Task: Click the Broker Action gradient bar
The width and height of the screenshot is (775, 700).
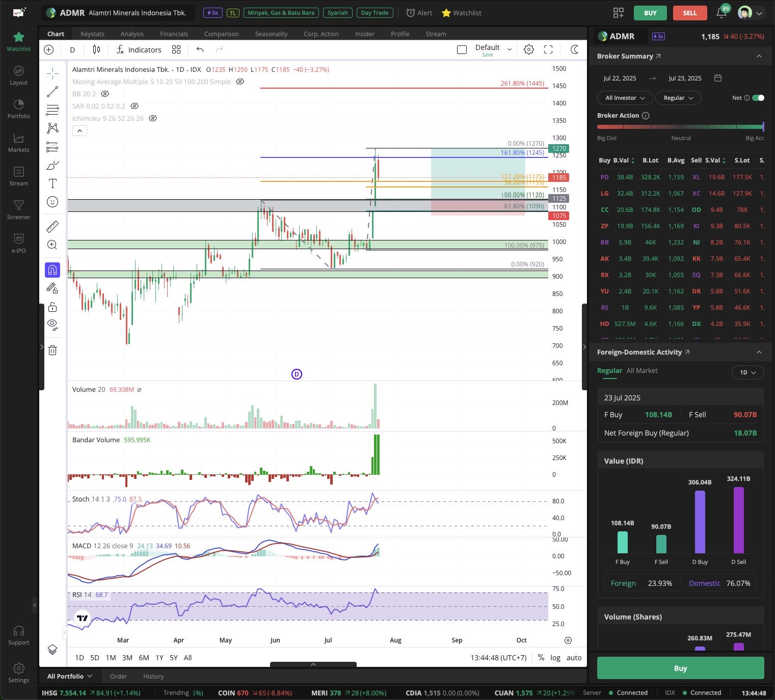Action: click(x=680, y=126)
